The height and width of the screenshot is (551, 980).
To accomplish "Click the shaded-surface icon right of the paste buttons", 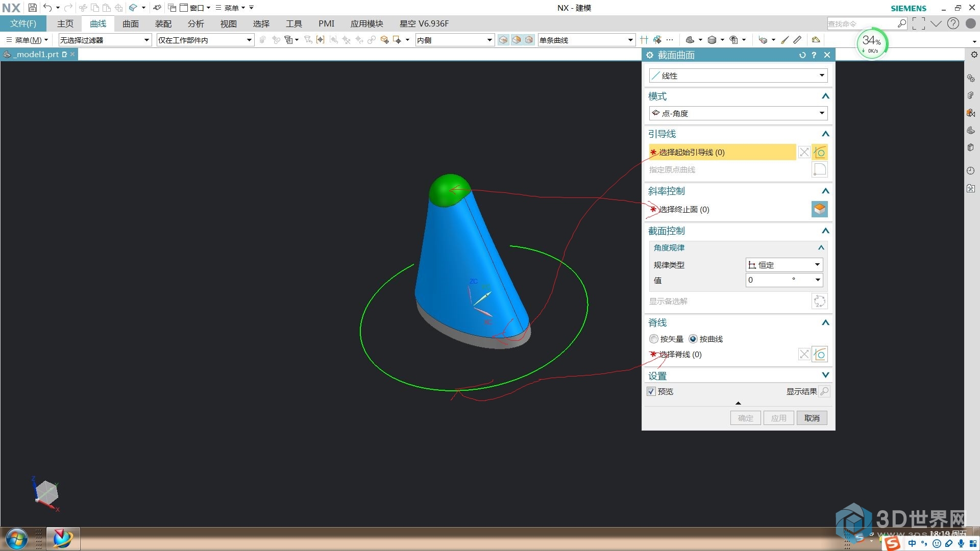I will click(133, 8).
